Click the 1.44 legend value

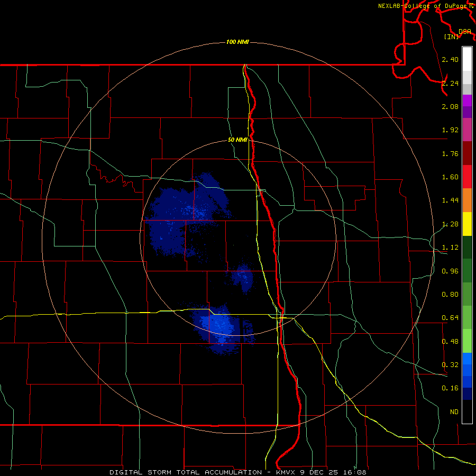pyautogui.click(x=450, y=200)
